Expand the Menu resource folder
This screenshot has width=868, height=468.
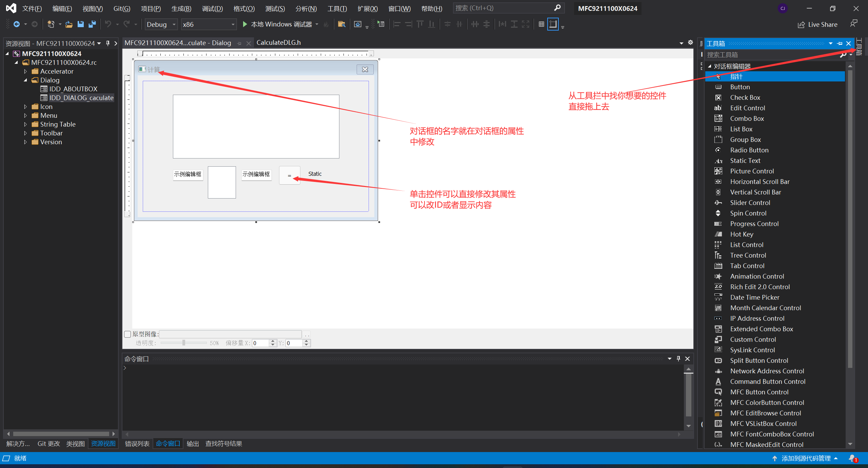point(25,116)
